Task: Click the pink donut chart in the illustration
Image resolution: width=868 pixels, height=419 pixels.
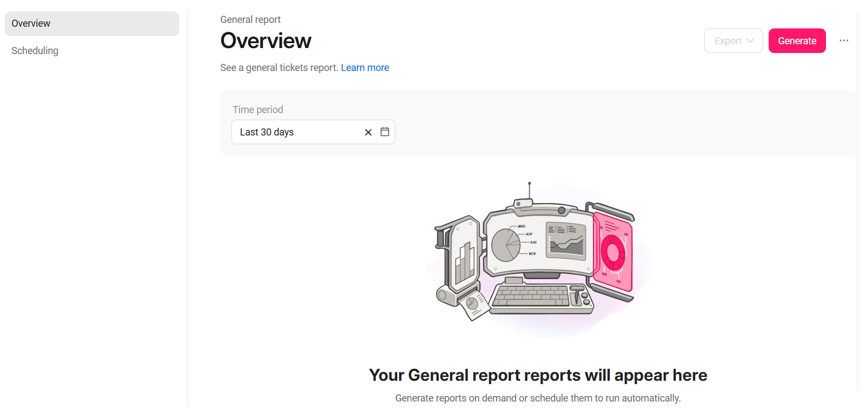Action: tap(613, 252)
